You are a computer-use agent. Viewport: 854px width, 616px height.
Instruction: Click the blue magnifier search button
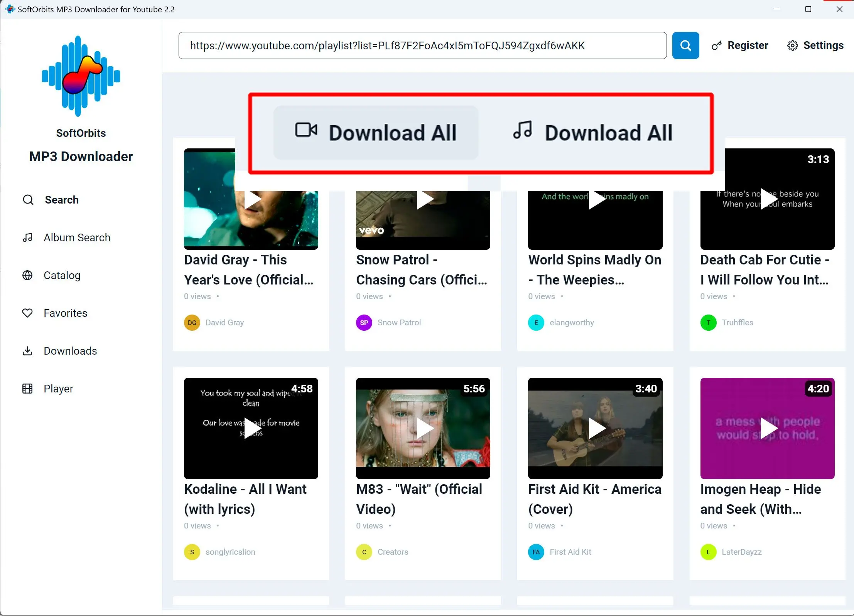685,45
